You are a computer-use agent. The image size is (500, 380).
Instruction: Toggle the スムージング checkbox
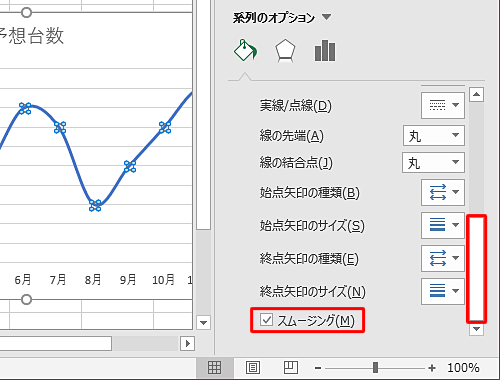coord(267,319)
